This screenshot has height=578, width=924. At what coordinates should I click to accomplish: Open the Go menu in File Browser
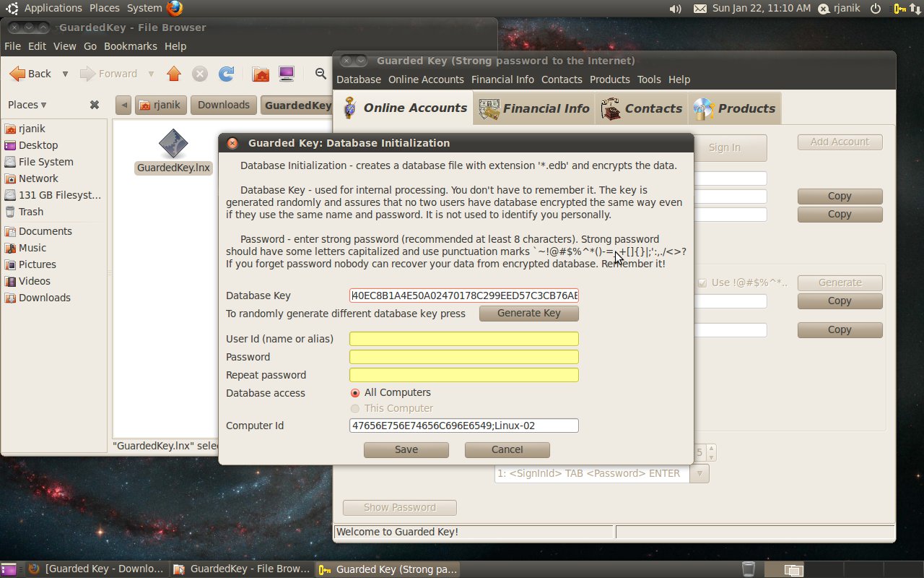point(90,46)
